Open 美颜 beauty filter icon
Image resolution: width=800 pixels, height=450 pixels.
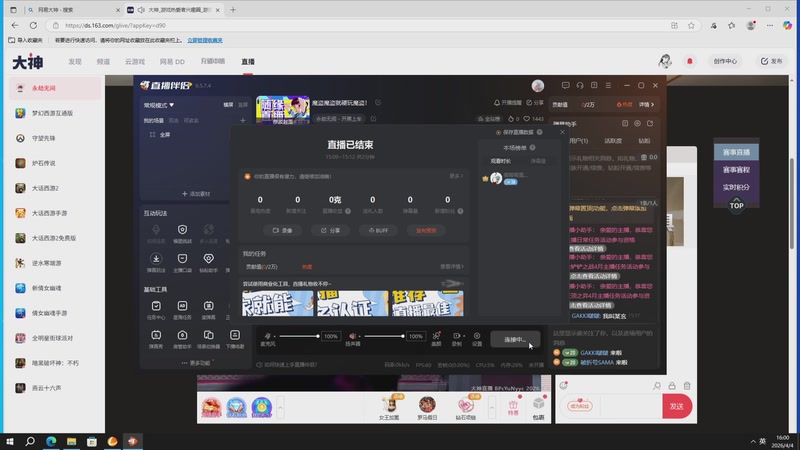click(436, 336)
